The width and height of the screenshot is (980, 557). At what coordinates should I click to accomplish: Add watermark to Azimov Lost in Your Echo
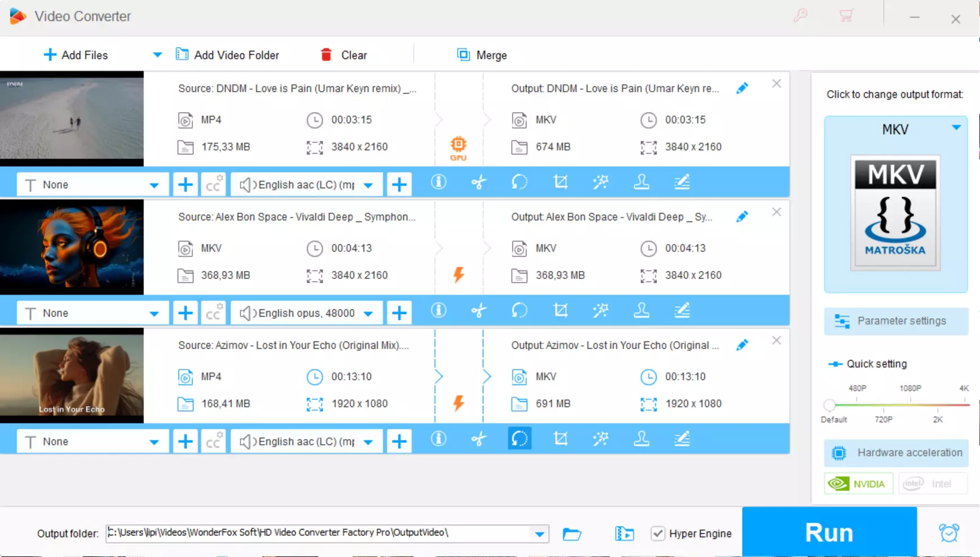641,439
